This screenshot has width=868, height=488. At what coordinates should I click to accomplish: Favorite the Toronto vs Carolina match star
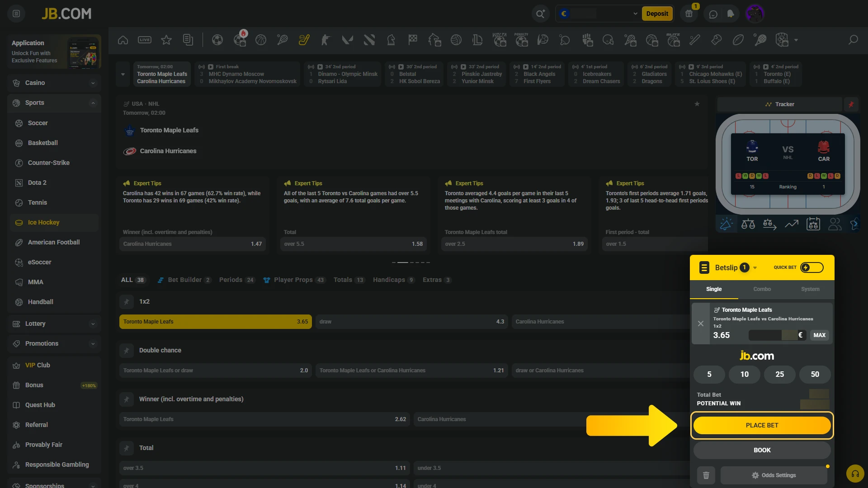click(697, 104)
